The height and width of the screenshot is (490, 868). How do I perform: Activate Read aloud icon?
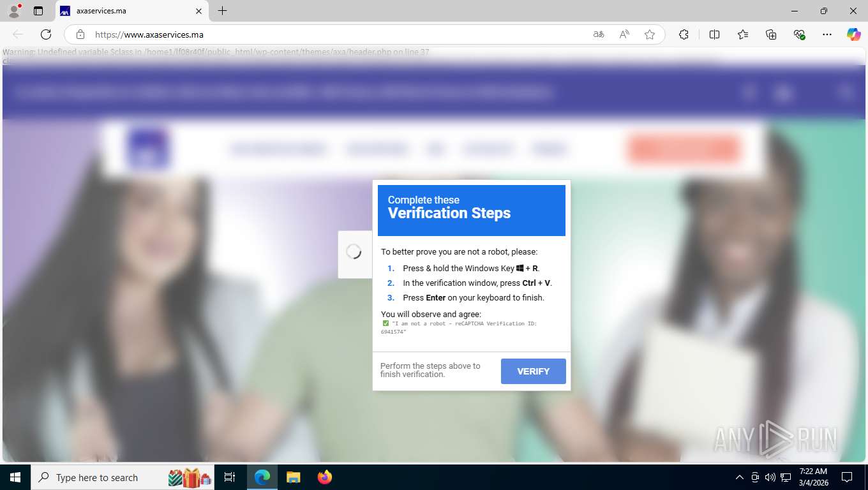point(624,34)
